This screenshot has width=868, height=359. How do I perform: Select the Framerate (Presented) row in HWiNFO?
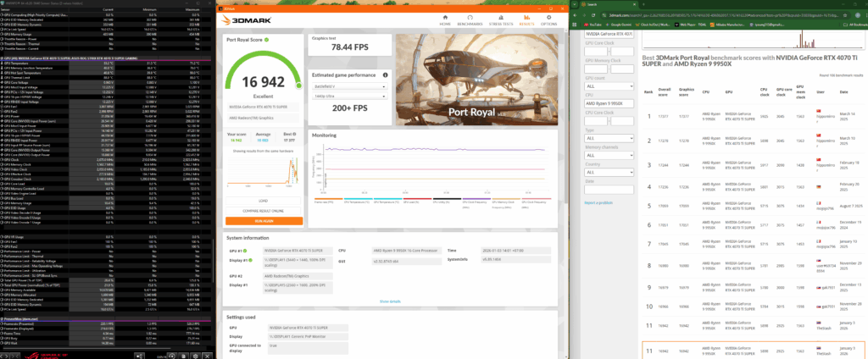pos(106,324)
